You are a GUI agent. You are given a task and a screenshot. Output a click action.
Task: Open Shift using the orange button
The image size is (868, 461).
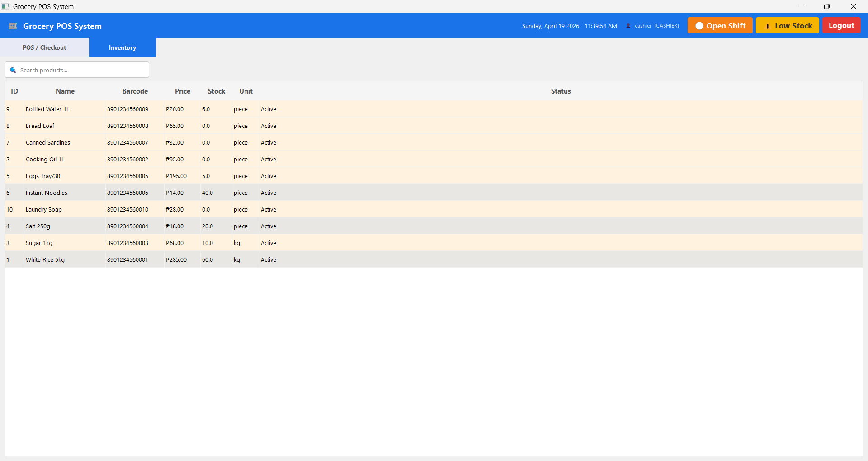[x=720, y=25]
